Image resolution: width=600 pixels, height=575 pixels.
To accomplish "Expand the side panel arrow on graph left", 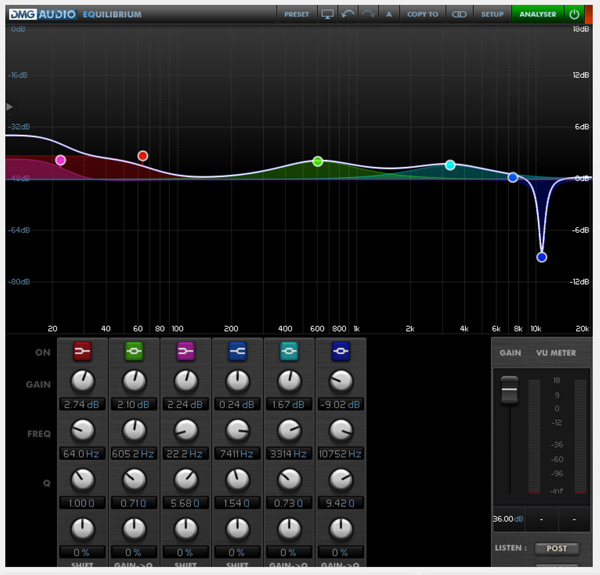I will coord(10,107).
